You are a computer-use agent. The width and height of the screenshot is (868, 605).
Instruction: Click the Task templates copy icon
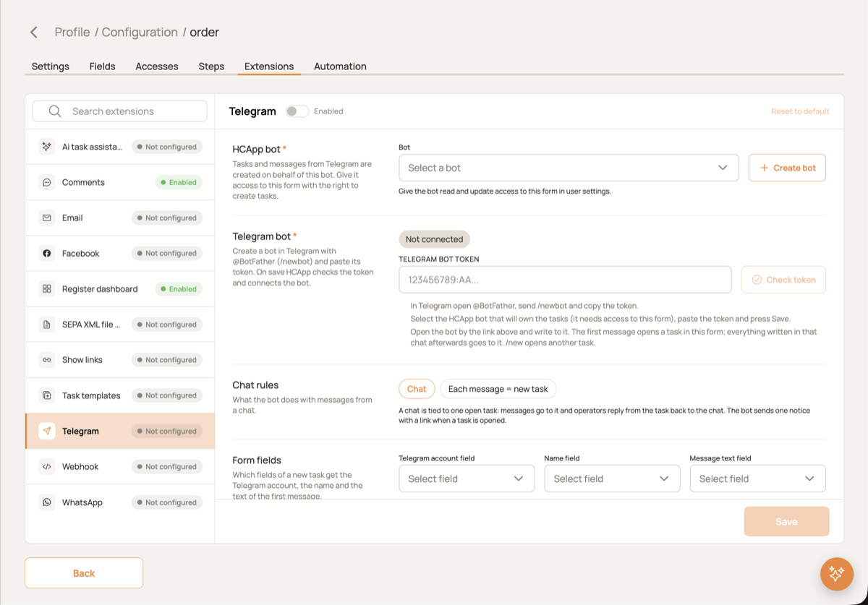tap(47, 395)
